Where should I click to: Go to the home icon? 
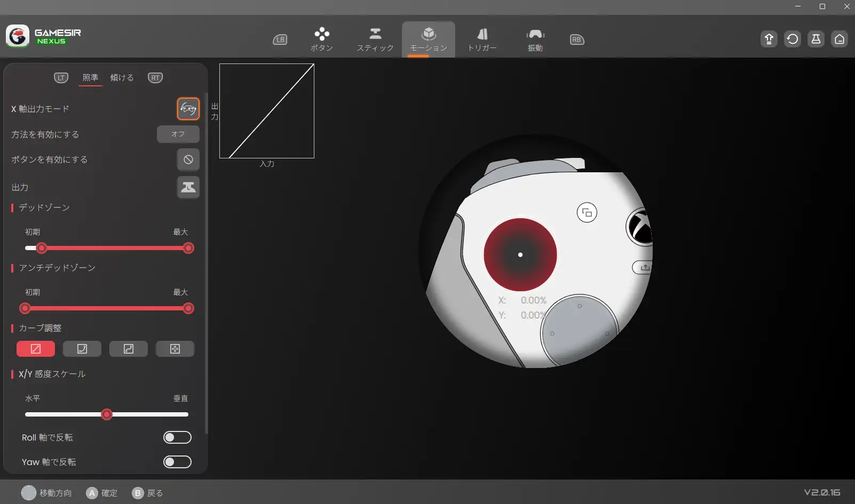(x=840, y=39)
